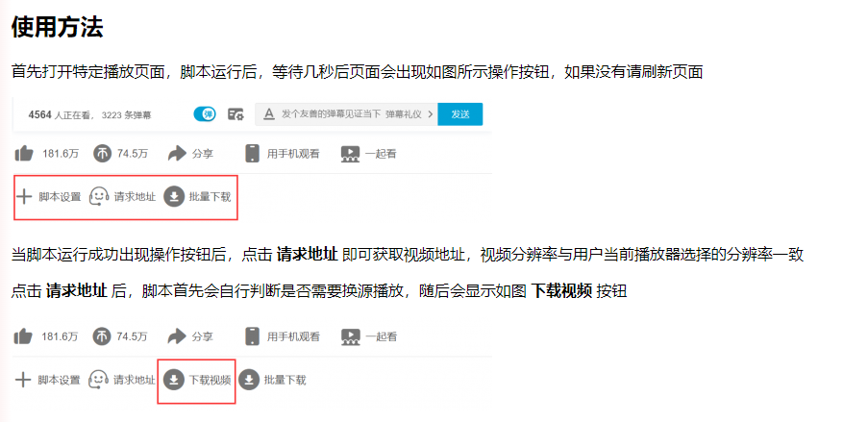The width and height of the screenshot is (868, 422).
Task: Click the 分享 share icon in second image
Action: point(177,336)
